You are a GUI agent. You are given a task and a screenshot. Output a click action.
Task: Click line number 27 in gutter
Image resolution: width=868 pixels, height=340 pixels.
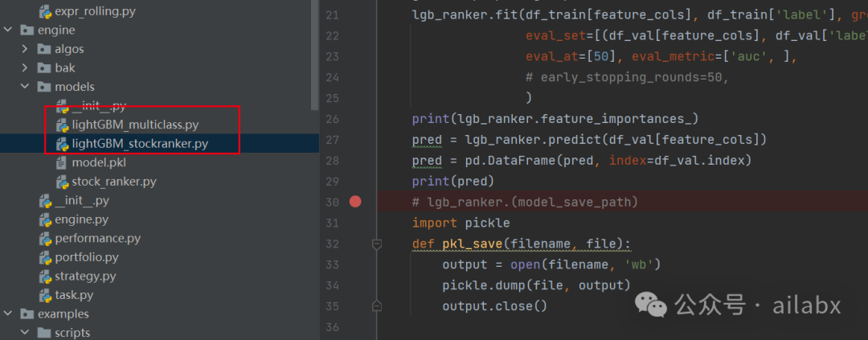coord(332,140)
